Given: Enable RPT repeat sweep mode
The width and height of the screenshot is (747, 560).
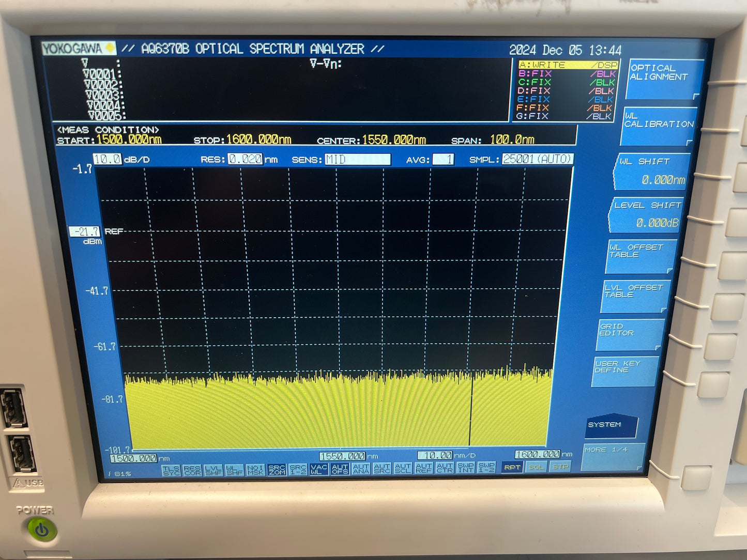Looking at the screenshot, I should tap(512, 467).
